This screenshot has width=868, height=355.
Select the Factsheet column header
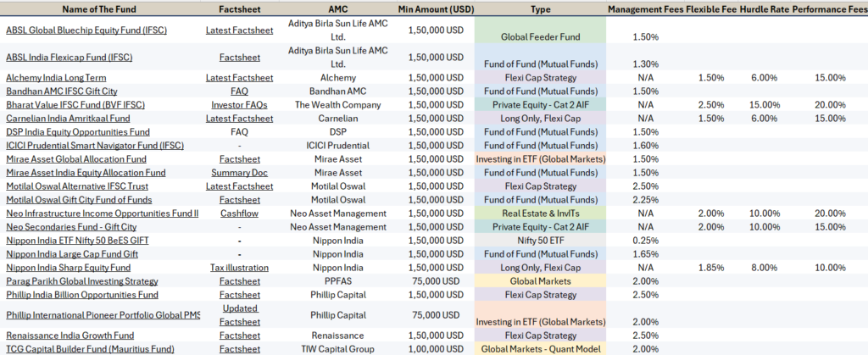(x=239, y=9)
